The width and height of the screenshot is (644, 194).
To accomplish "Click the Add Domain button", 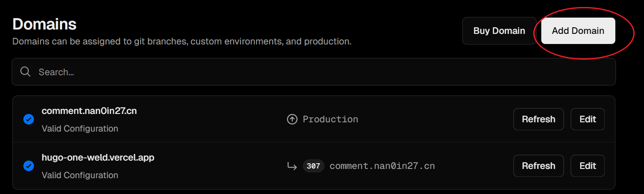I will [x=578, y=31].
